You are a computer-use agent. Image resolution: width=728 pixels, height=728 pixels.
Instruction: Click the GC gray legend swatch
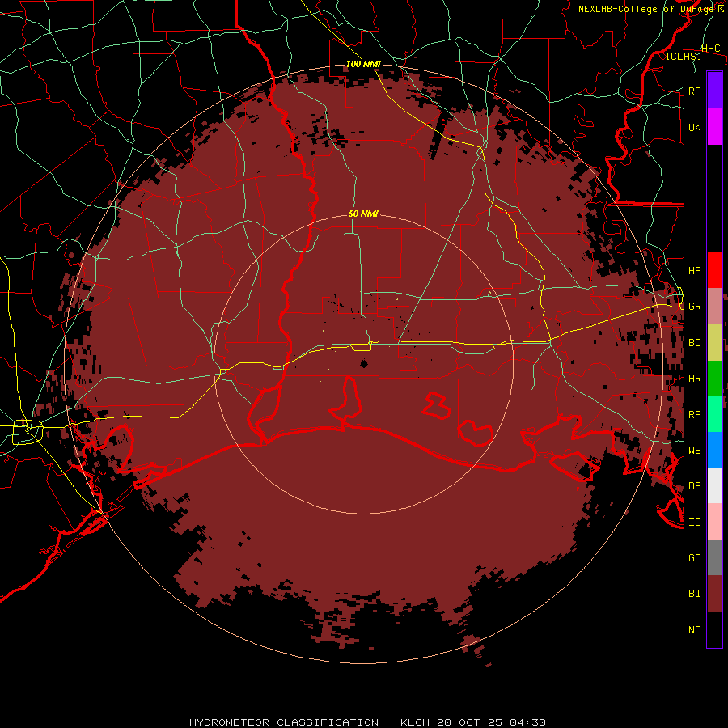pyautogui.click(x=714, y=557)
